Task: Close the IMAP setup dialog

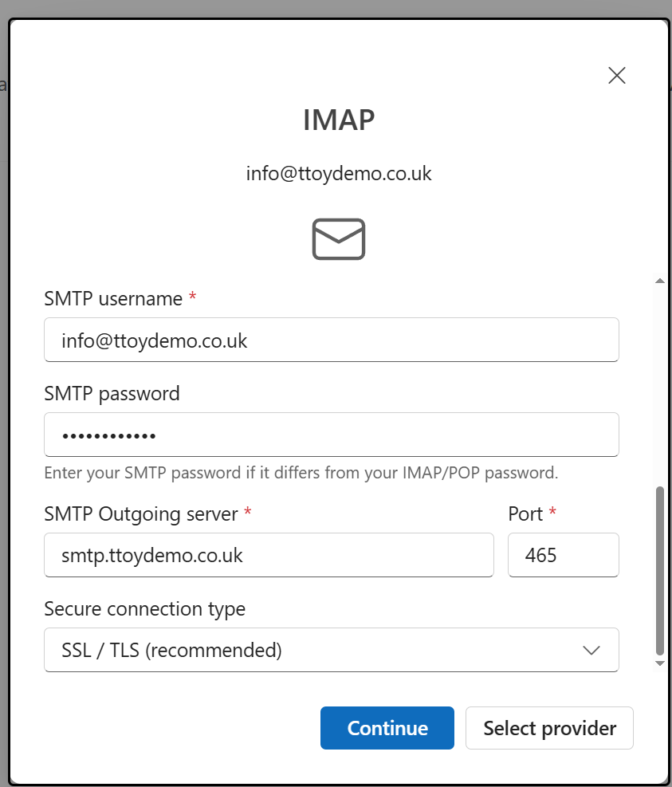Action: coord(616,76)
